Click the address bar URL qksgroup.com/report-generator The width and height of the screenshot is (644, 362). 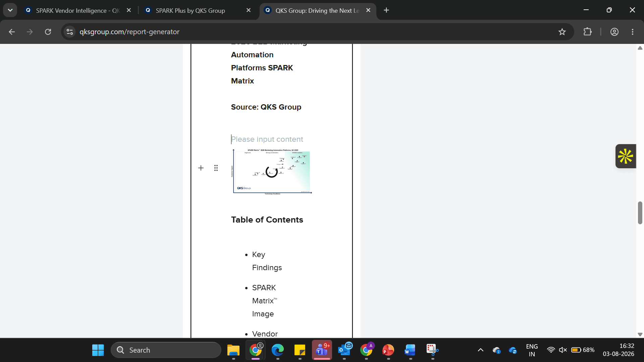(129, 32)
